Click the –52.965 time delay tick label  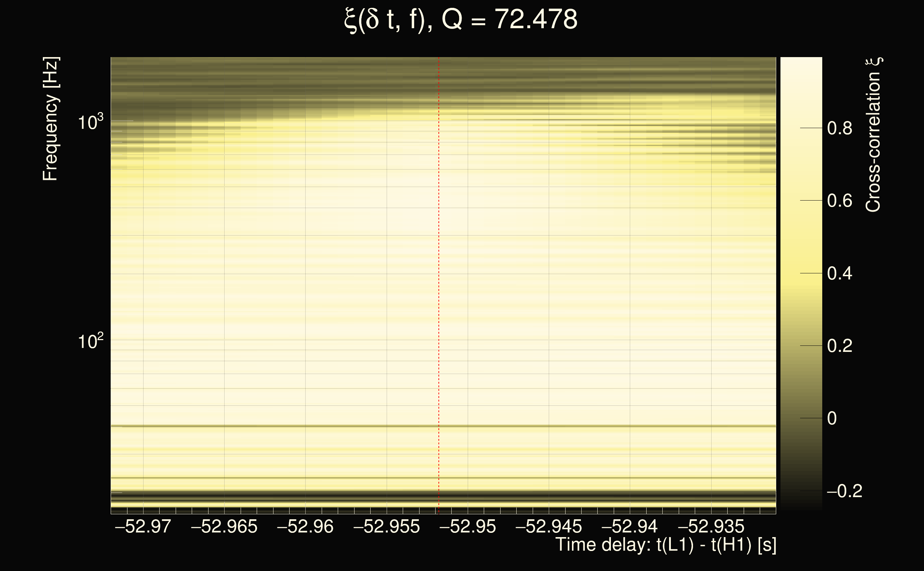224,526
